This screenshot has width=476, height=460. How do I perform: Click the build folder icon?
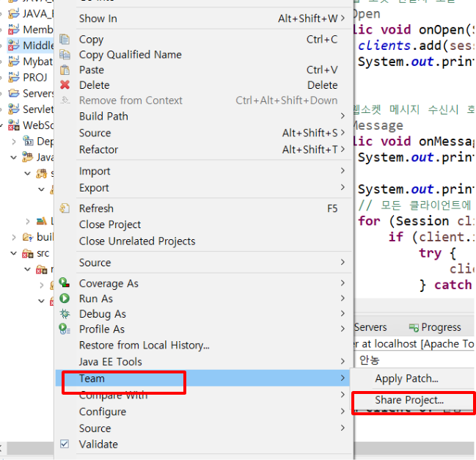(28, 237)
